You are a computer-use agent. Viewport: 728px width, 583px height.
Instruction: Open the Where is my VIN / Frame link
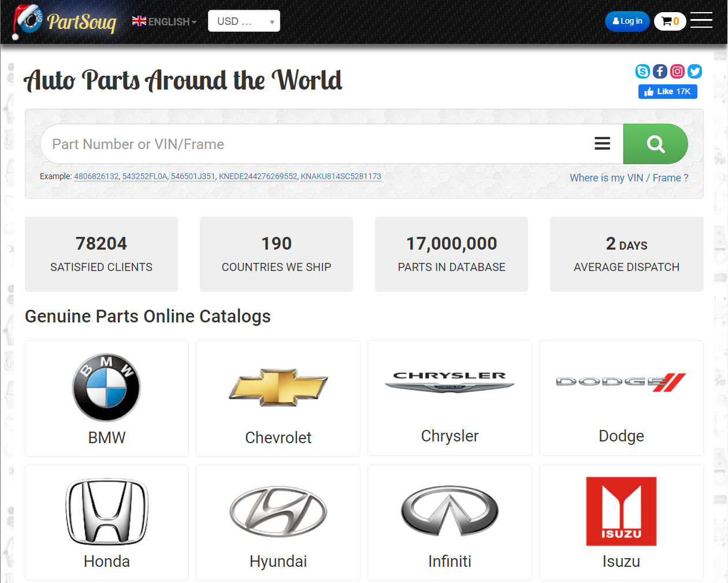(x=629, y=178)
